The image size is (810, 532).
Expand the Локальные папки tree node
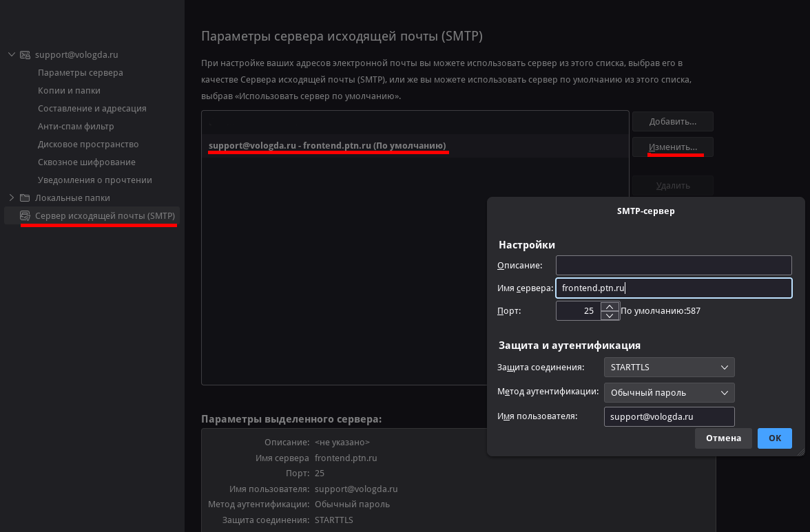pos(11,198)
